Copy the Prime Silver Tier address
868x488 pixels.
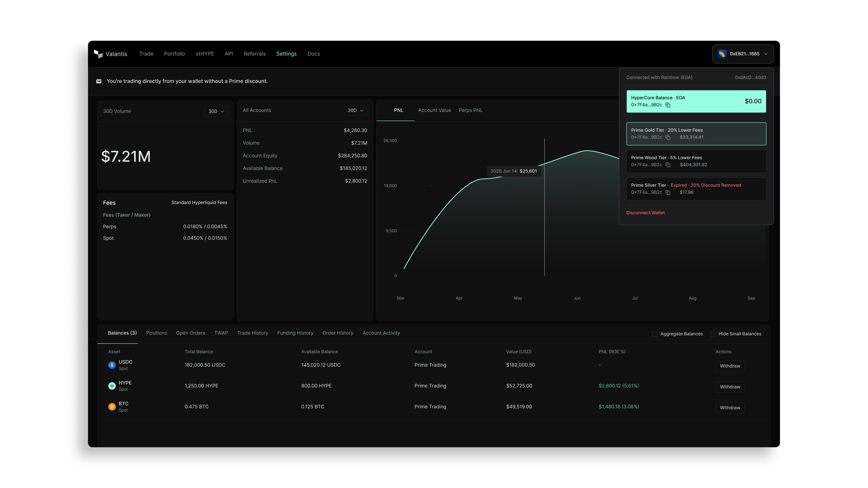(x=668, y=192)
